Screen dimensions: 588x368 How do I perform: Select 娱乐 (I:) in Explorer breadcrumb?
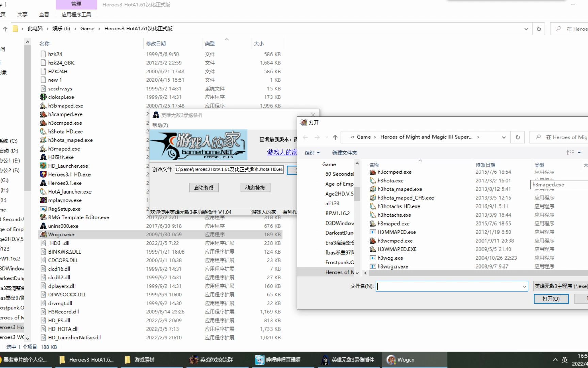tap(61, 29)
